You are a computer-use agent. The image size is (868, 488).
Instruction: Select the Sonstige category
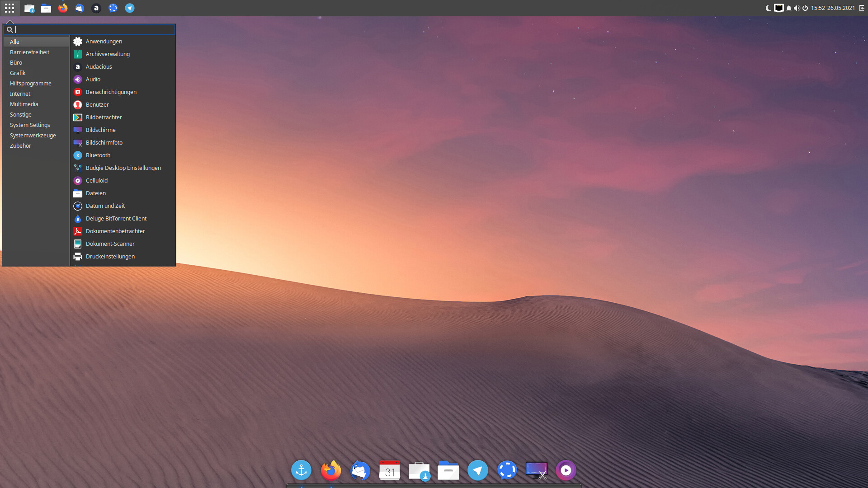(x=36, y=114)
